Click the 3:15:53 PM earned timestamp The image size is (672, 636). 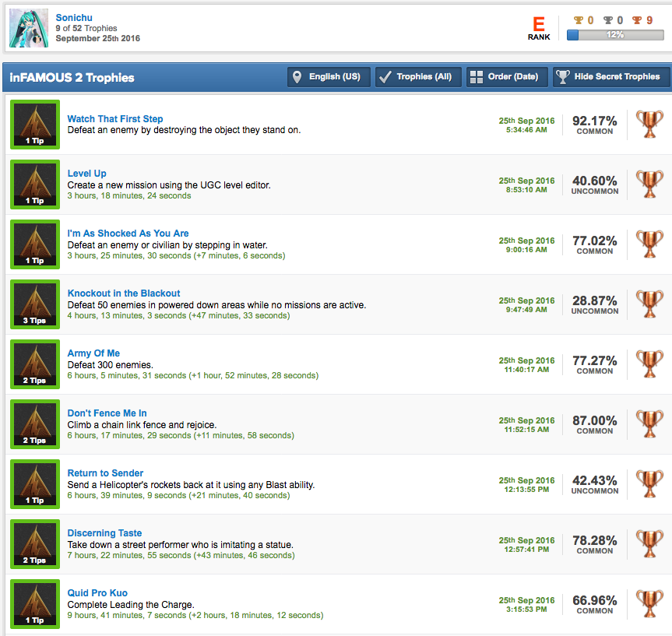pyautogui.click(x=526, y=610)
